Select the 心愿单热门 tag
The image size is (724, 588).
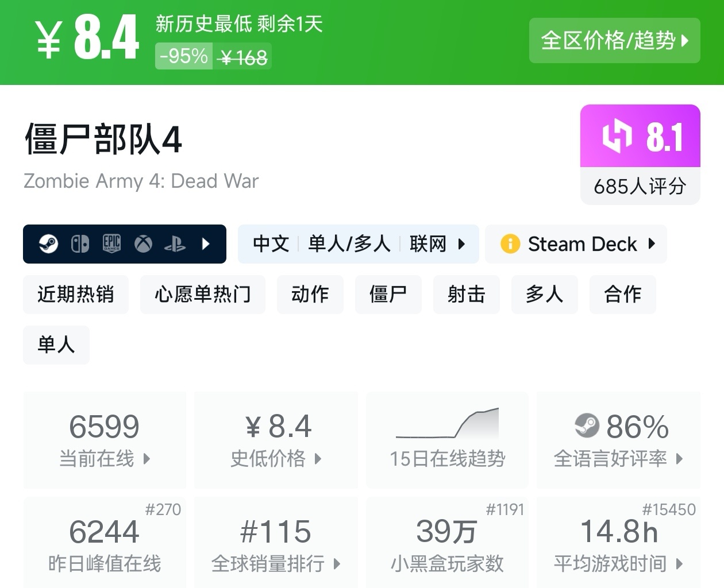[x=203, y=294]
